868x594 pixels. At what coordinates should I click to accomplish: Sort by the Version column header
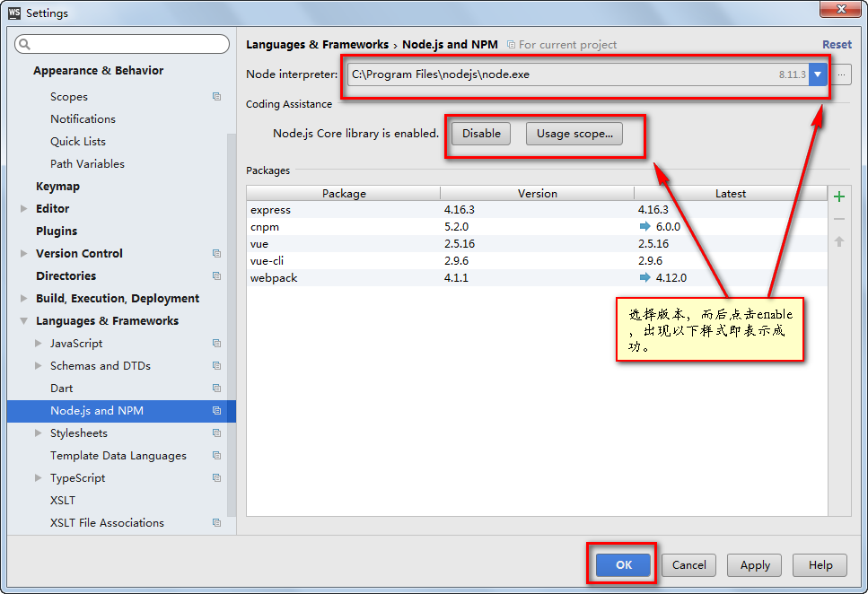point(537,193)
